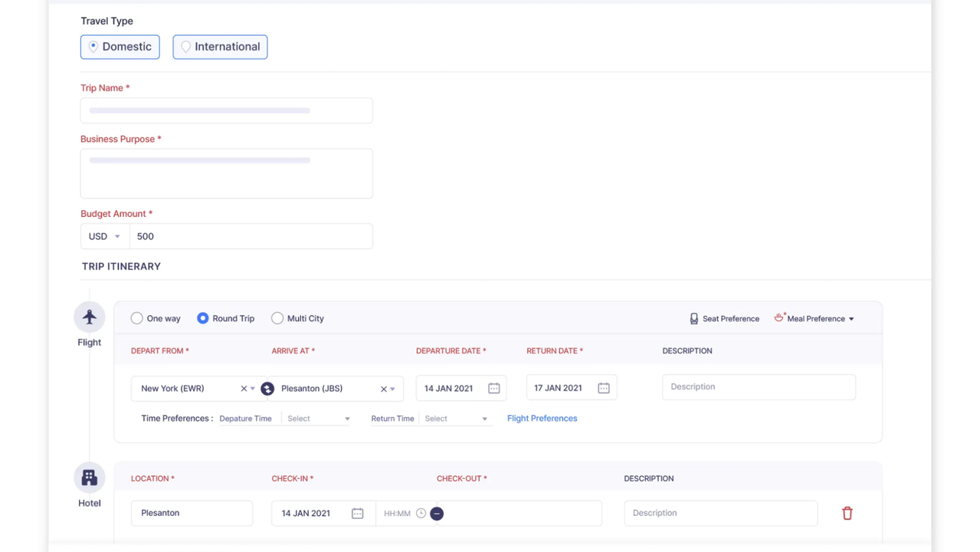Select the Round Trip radio button
The width and height of the screenshot is (980, 552).
(x=203, y=318)
